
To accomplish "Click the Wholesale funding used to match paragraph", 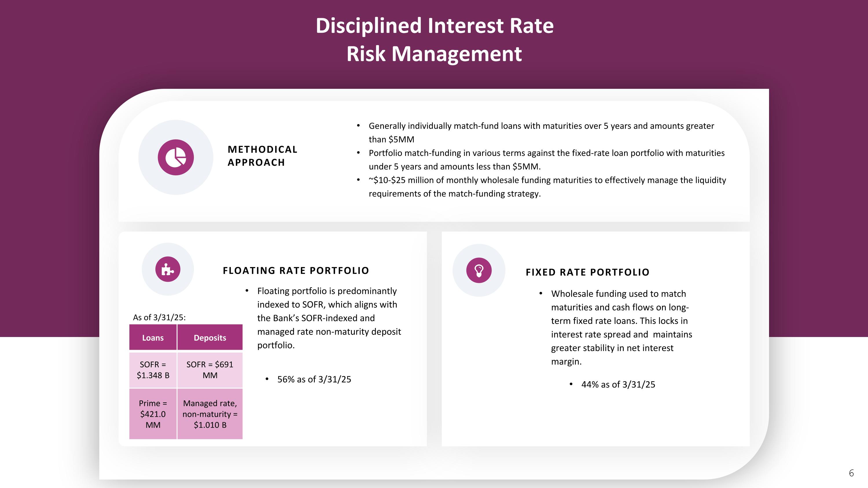I will [621, 327].
